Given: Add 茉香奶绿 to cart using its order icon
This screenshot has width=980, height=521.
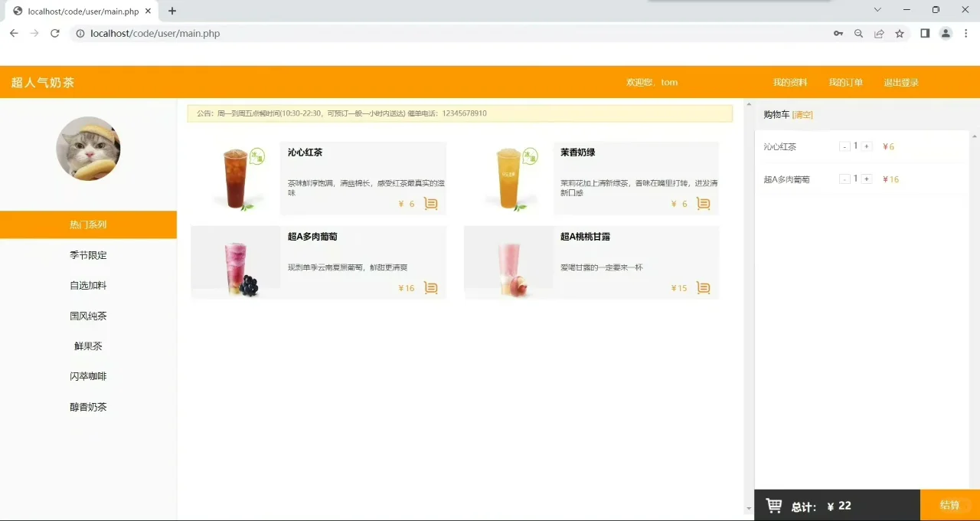Looking at the screenshot, I should pyautogui.click(x=703, y=204).
